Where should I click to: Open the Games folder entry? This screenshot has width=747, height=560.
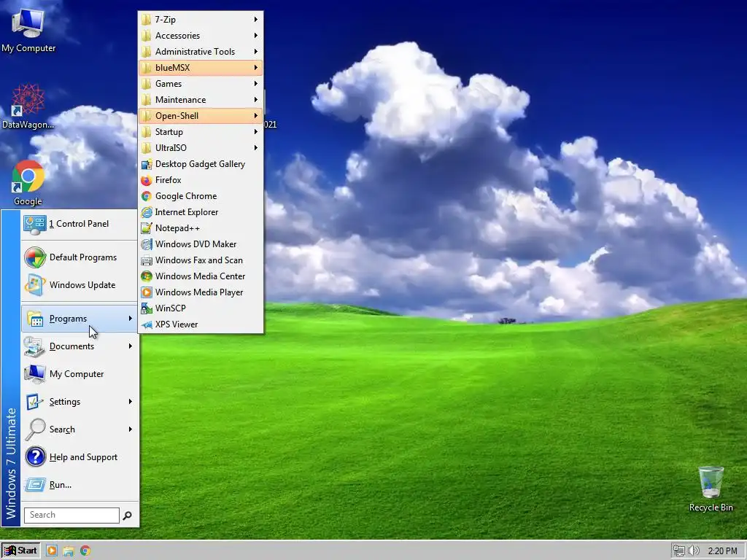tap(201, 84)
